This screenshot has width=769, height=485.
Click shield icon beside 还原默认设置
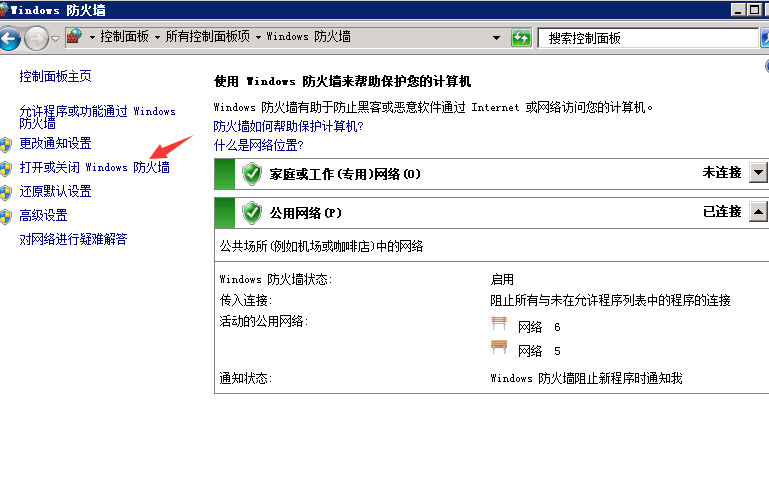point(6,193)
